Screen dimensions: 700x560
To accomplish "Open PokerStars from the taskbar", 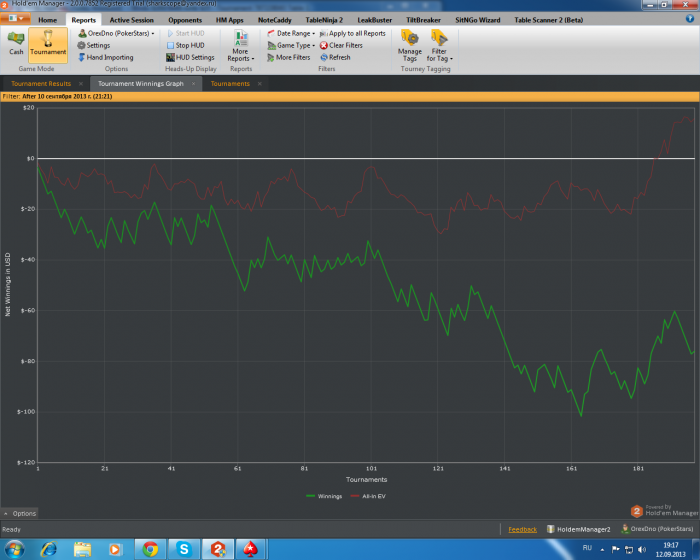I will [251, 549].
